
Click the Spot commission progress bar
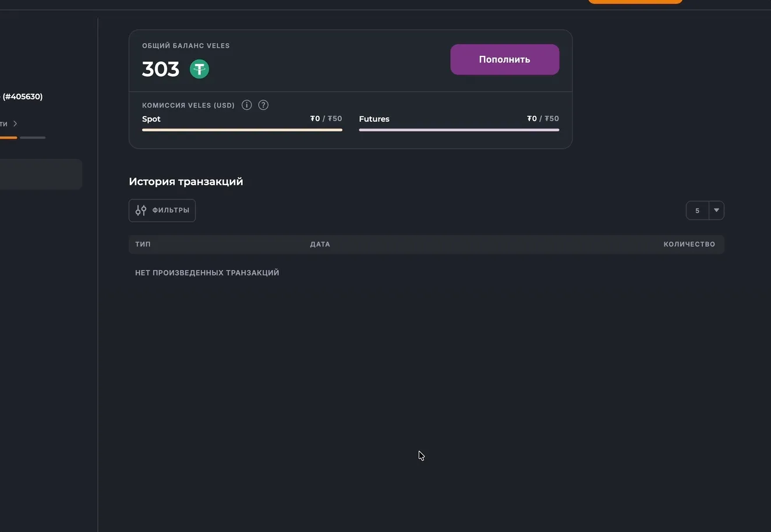point(242,130)
